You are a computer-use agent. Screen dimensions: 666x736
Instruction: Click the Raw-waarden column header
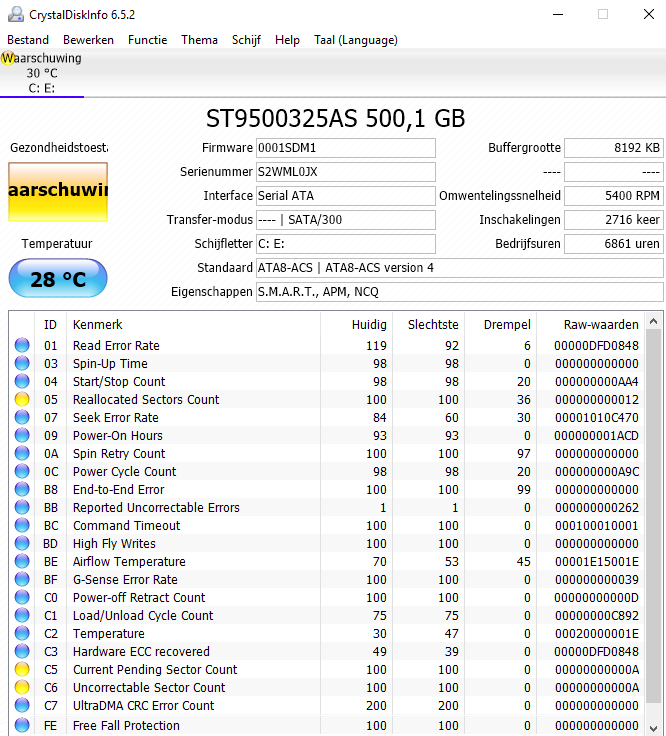pyautogui.click(x=591, y=324)
